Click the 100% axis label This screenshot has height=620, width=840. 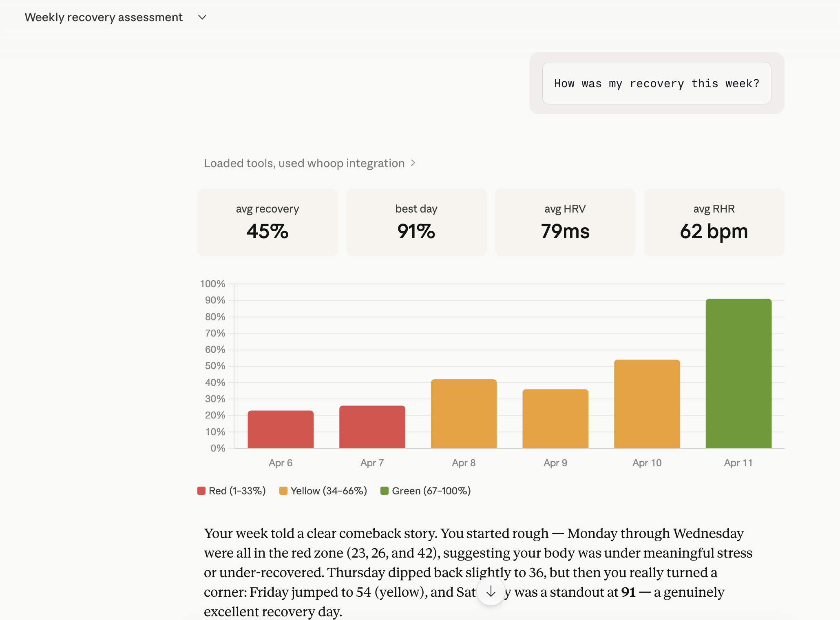point(213,284)
